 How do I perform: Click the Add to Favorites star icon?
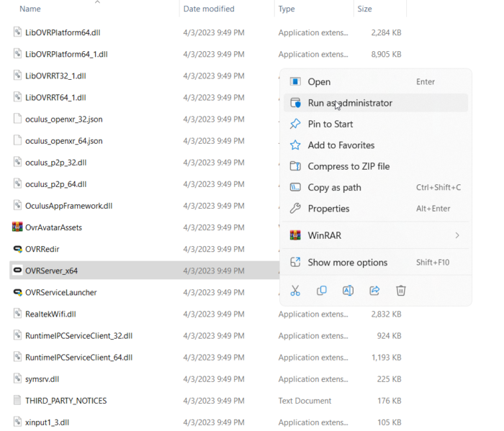tap(295, 145)
